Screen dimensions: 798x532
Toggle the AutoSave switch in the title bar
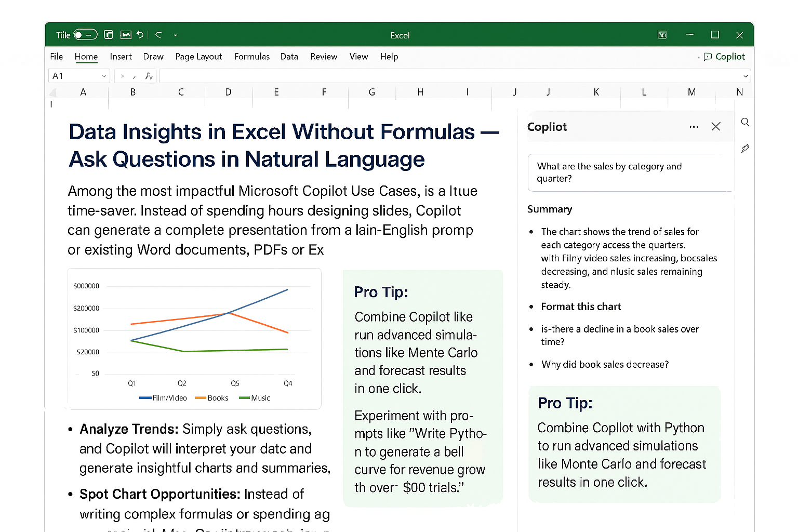pyautogui.click(x=85, y=34)
